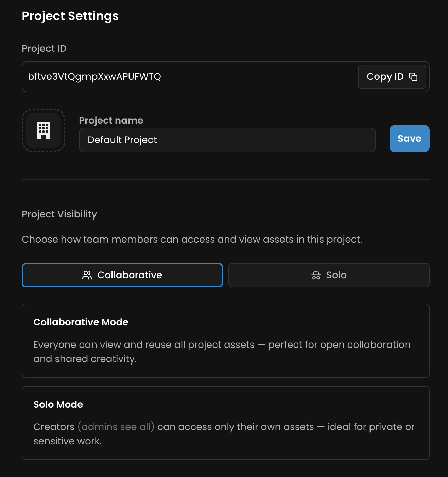448x477 pixels.
Task: Click the 'Choose how team members' description
Action: click(192, 239)
